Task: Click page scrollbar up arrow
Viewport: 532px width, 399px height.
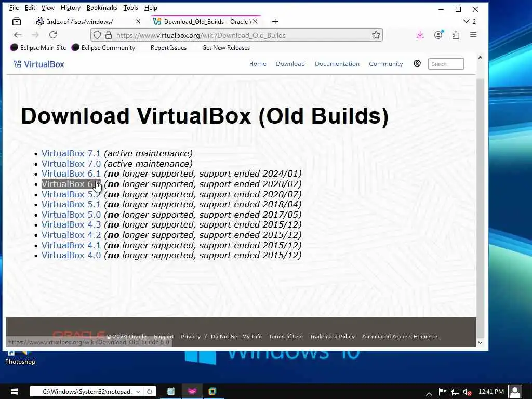Action: coord(480,58)
